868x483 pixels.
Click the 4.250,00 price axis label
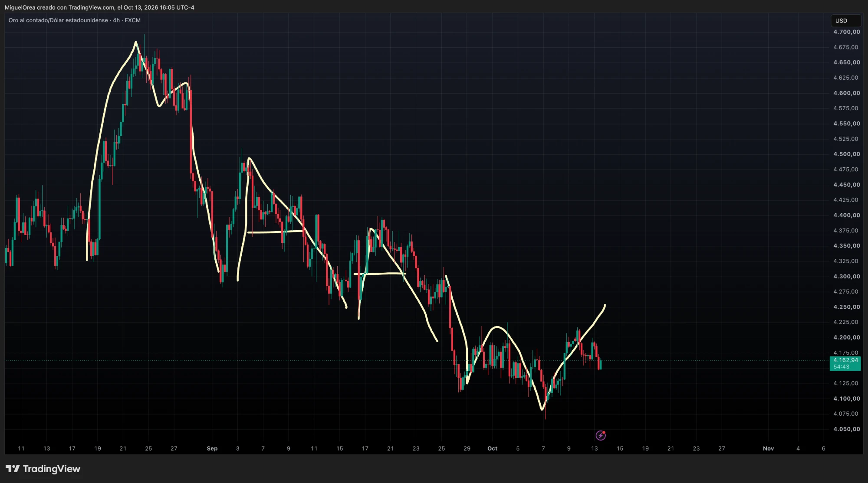click(846, 307)
